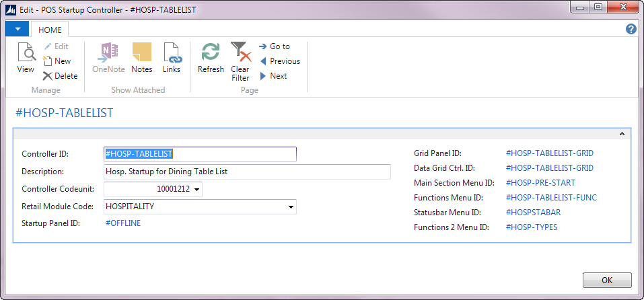Open the blue application menu dropdown
This screenshot has width=644, height=300.
(17, 29)
